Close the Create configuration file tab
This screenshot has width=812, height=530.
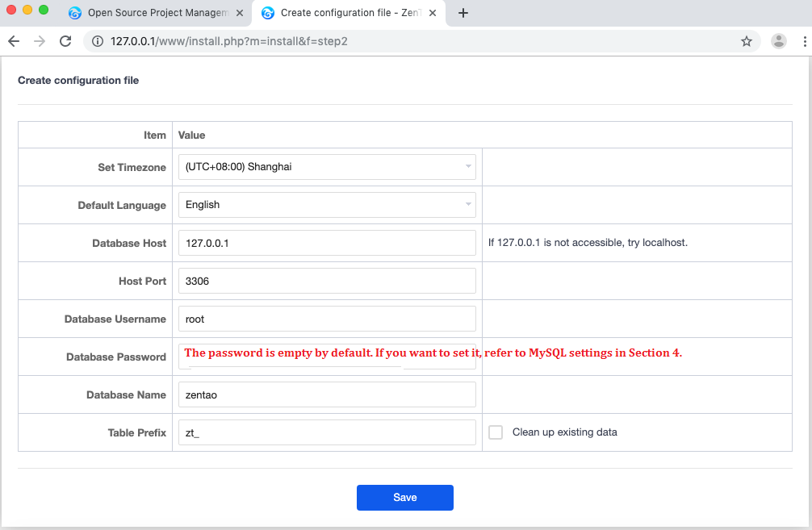[x=432, y=13]
